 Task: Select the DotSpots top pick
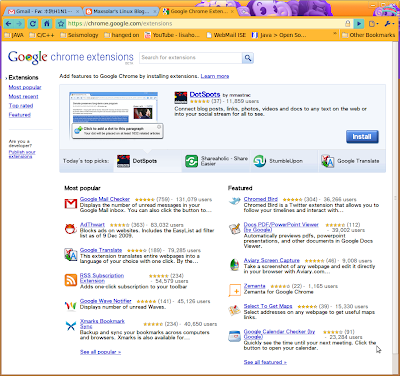[147, 161]
